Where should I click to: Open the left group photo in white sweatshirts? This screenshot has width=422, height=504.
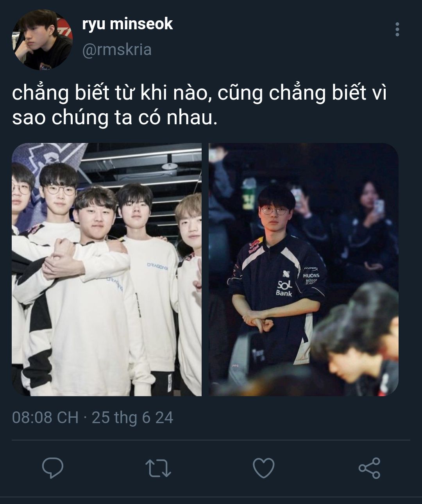[x=107, y=270]
